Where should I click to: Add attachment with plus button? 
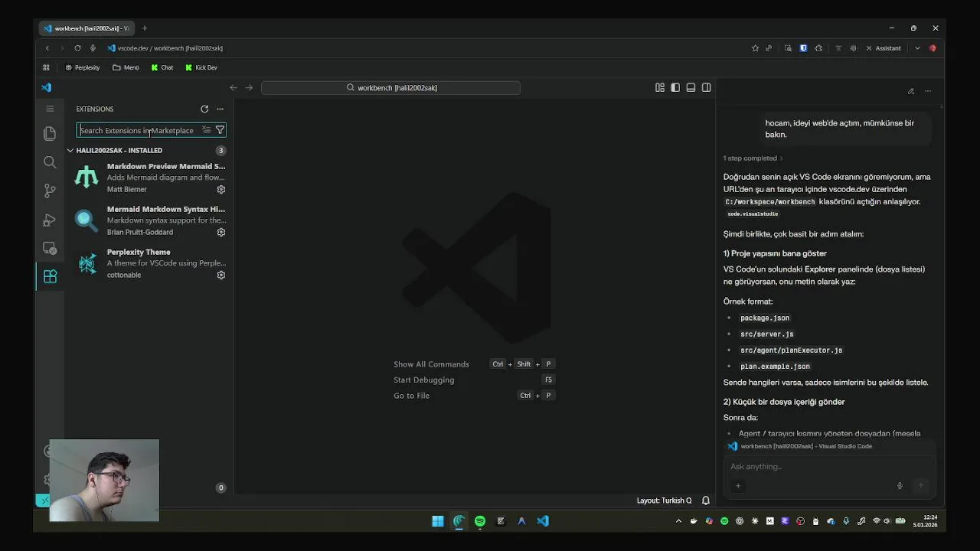[x=738, y=486]
